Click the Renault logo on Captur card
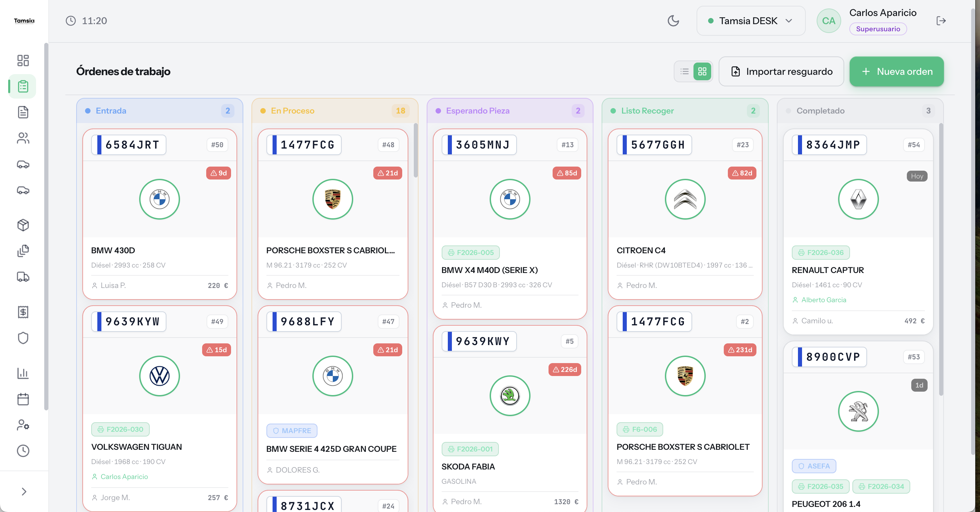Screen dimensions: 980x512 (858, 199)
